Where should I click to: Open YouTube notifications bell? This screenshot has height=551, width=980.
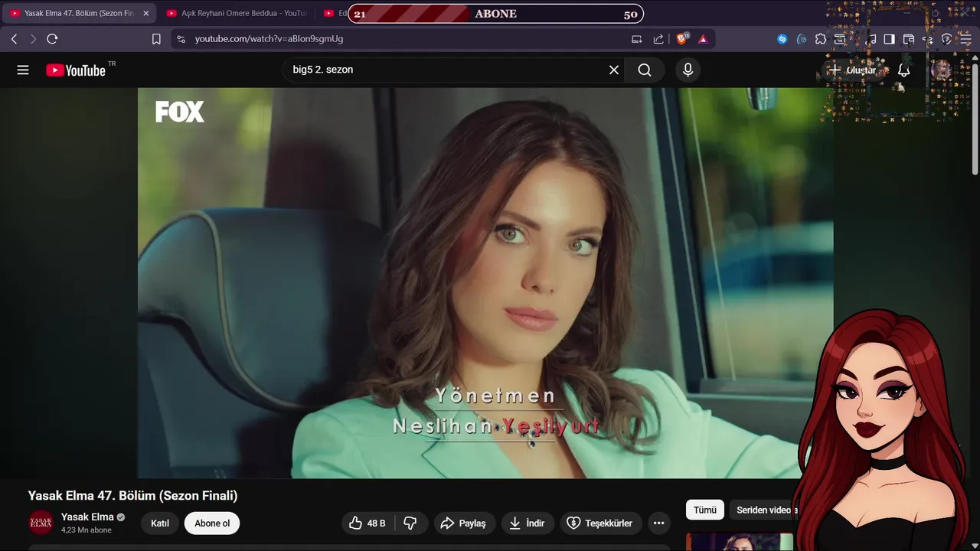[x=904, y=70]
